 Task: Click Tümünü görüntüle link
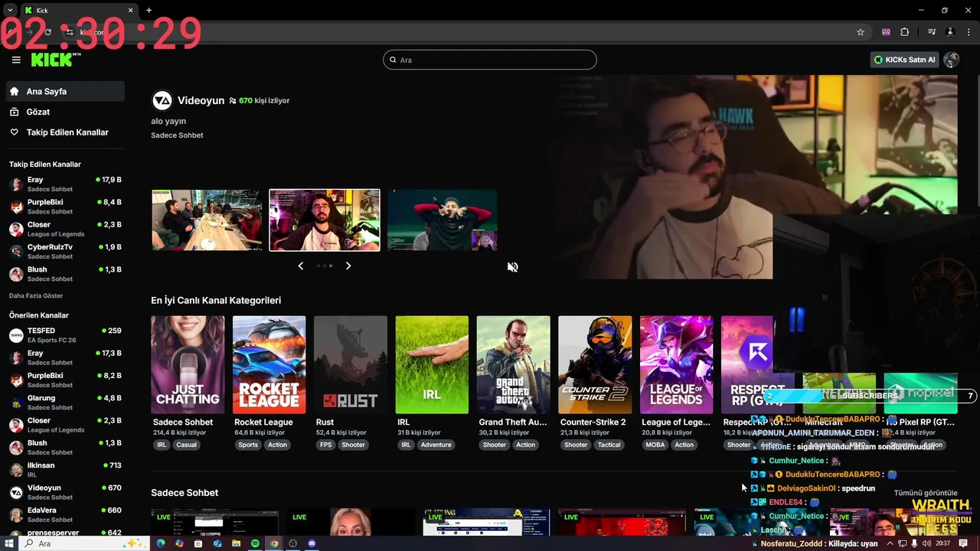tap(926, 493)
